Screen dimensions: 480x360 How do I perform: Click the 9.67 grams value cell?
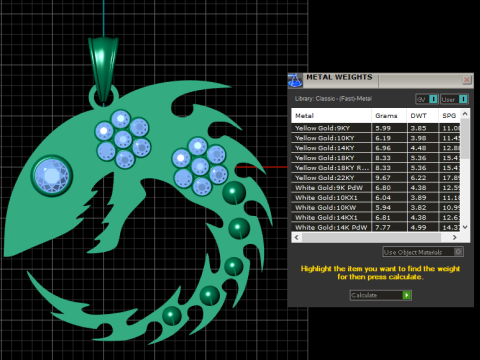(389, 178)
